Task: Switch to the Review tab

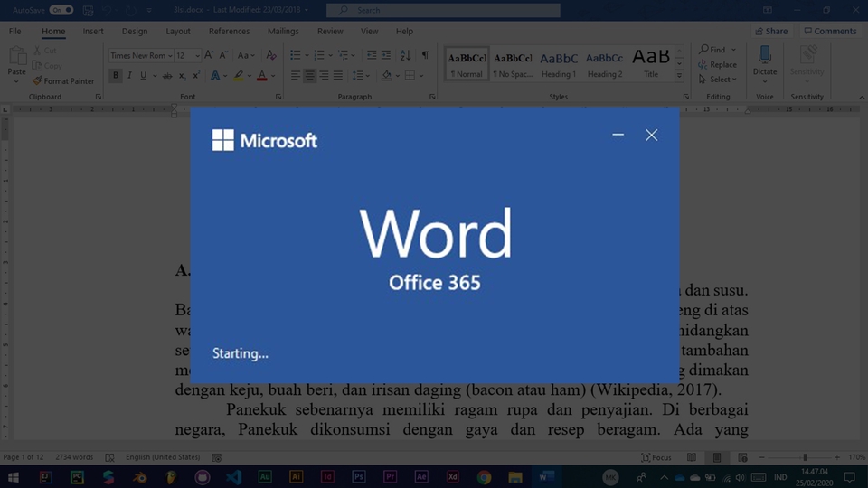Action: click(330, 31)
